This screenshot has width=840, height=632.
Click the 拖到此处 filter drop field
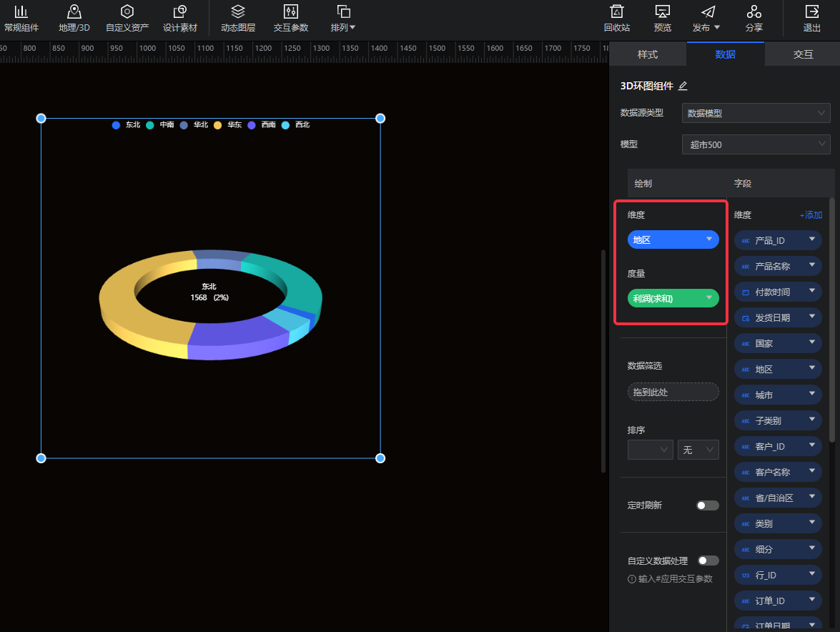(x=673, y=392)
